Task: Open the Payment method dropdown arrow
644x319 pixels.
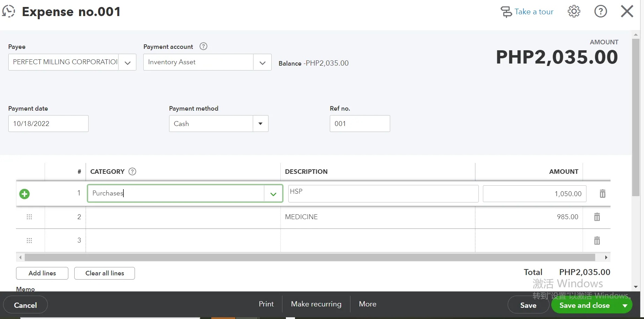Action: coord(260,124)
